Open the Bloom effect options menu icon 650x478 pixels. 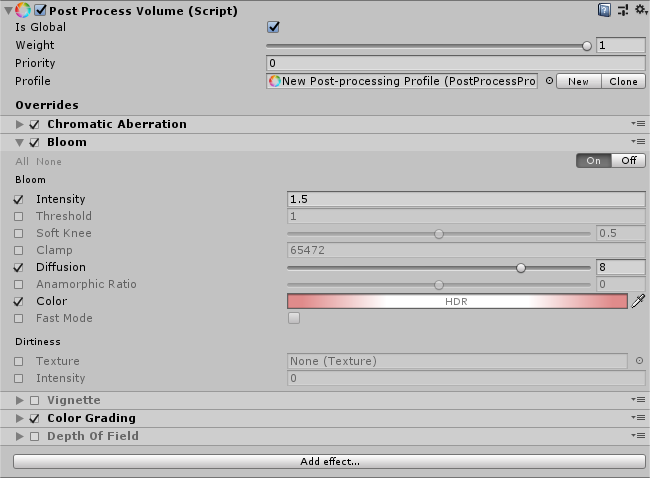(638, 142)
